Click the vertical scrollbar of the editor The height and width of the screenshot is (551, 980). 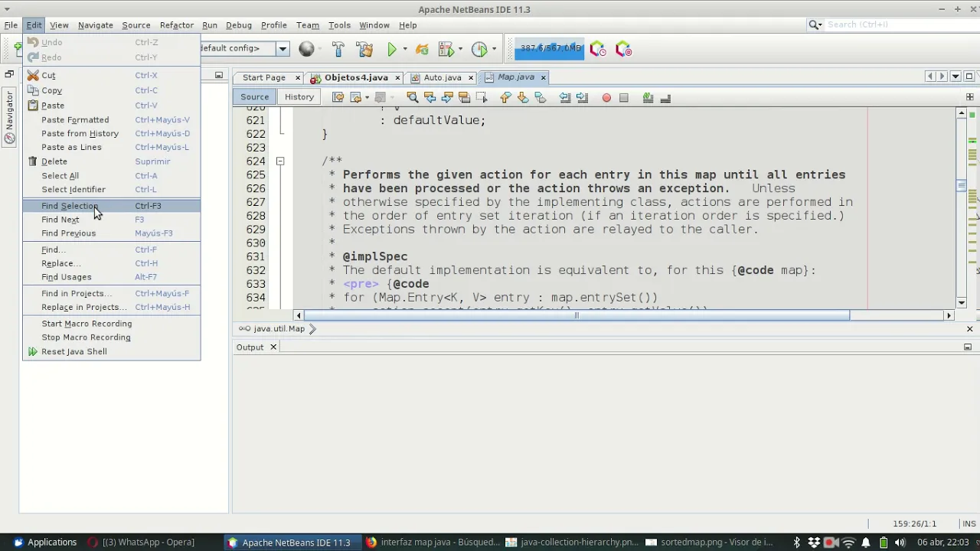tap(962, 184)
